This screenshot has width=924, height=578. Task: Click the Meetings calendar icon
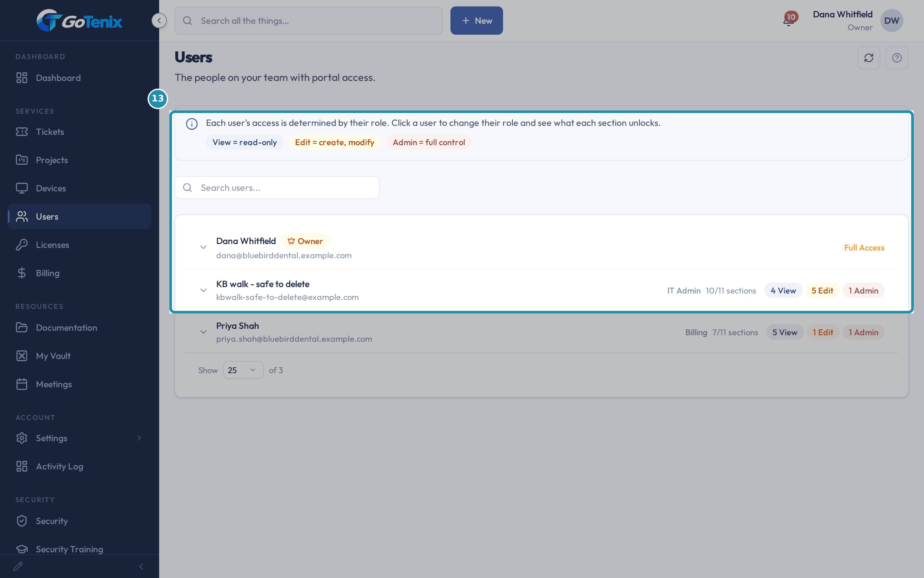click(22, 384)
